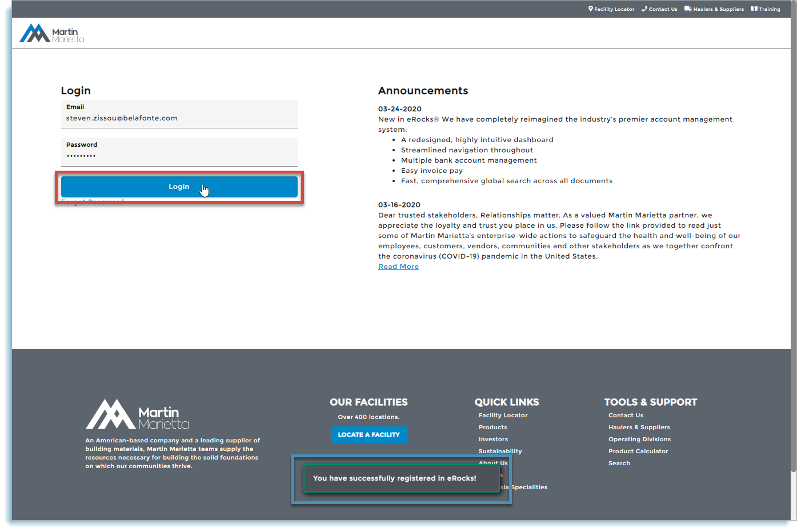Screen dimensions: 797x532
Task: Open Haulers & Suppliers in top bar
Action: tap(718, 9)
